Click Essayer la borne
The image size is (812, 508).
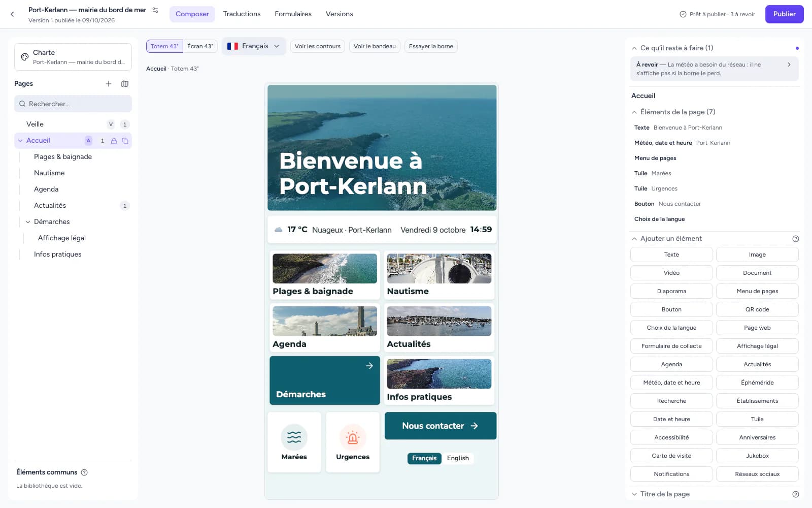431,46
